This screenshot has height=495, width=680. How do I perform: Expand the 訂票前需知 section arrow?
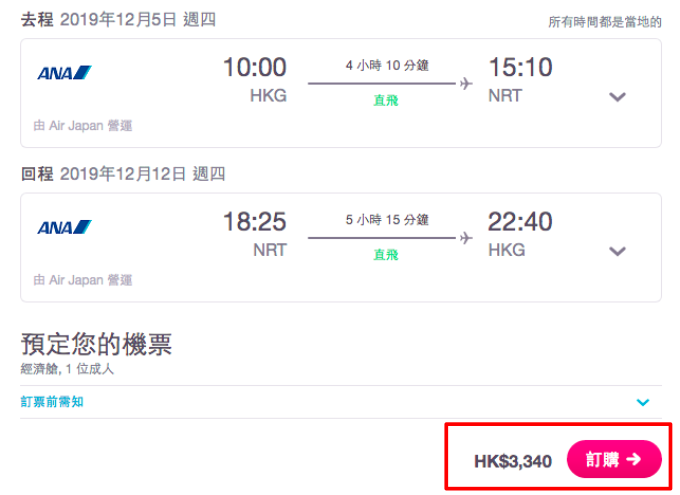pos(643,402)
